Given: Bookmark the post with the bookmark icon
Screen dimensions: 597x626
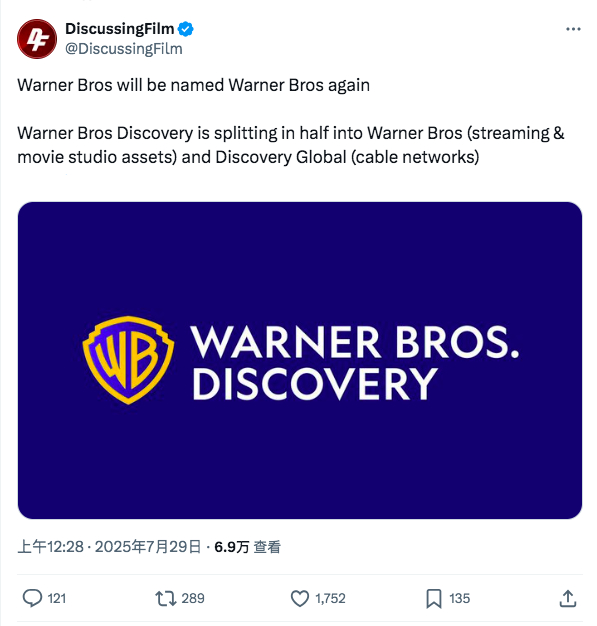Looking at the screenshot, I should coord(434,598).
